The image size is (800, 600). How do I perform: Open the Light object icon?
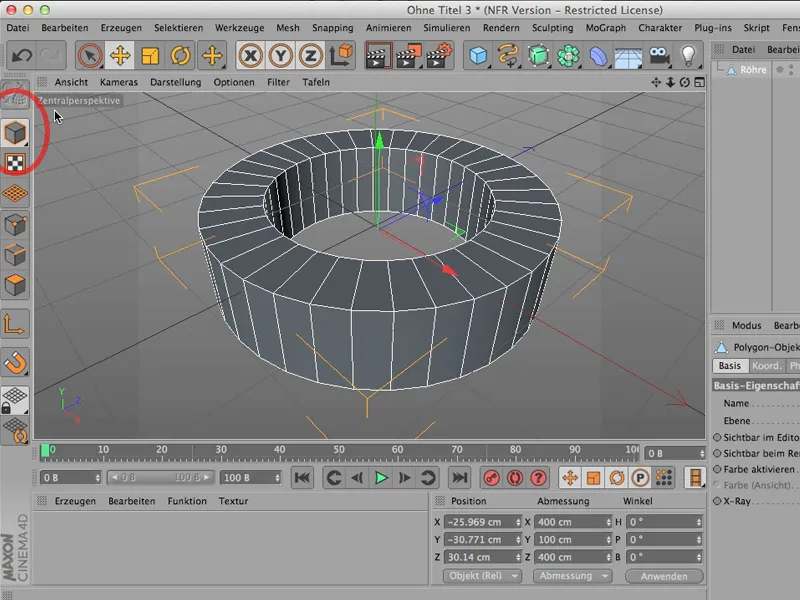point(689,56)
